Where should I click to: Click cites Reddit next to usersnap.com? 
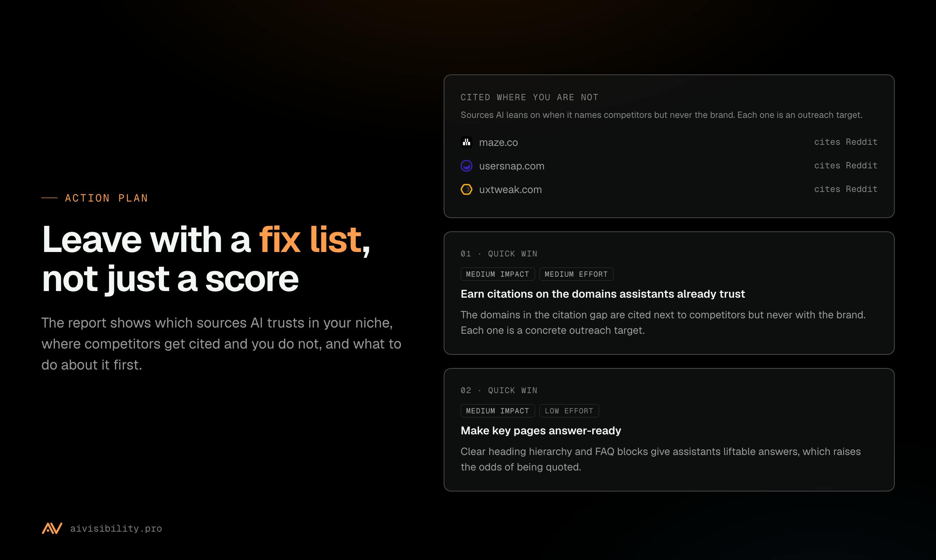[x=846, y=166]
